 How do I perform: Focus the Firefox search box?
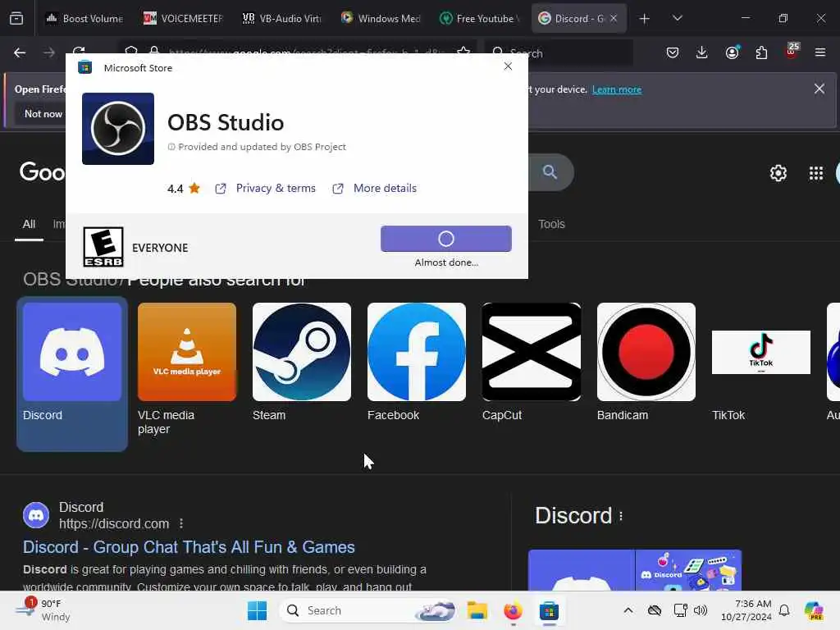click(559, 53)
